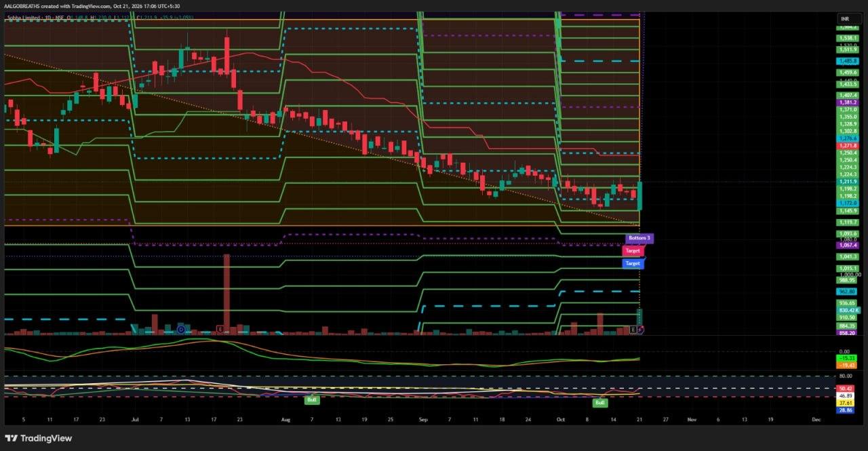Screen dimensions: 868x451
Task: Click the current price 1,211.9 label
Action: coord(848,181)
